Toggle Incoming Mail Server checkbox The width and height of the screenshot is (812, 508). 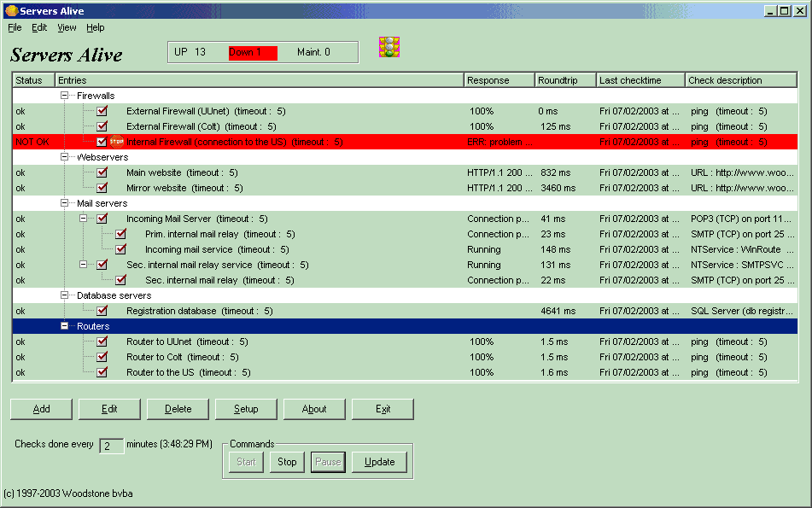click(x=102, y=219)
